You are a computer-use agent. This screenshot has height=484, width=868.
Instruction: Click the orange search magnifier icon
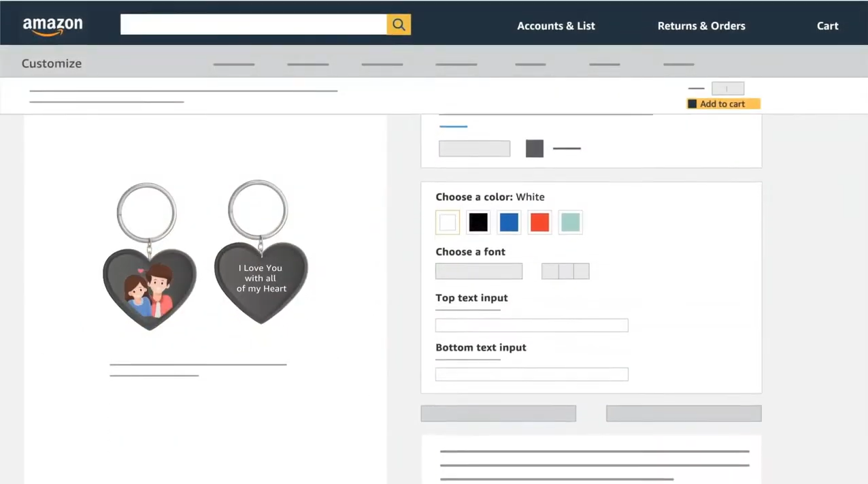[x=399, y=25]
